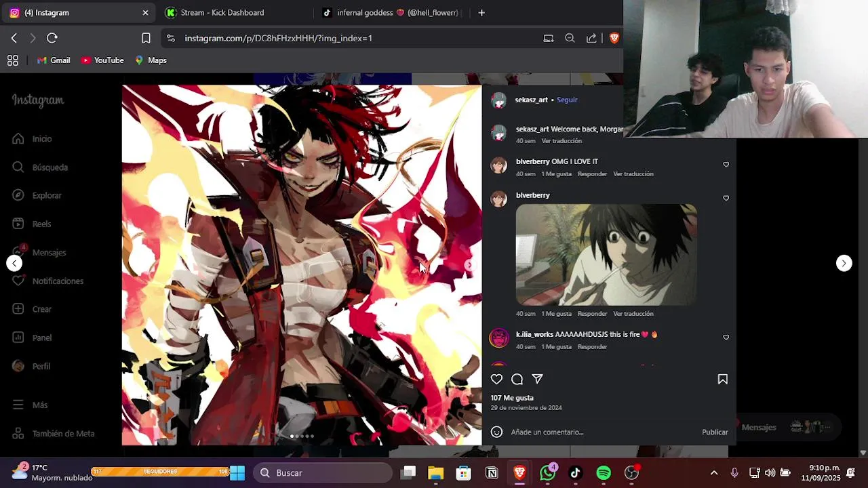Like blverberry's GIF comment
The height and width of the screenshot is (488, 868).
726,199
